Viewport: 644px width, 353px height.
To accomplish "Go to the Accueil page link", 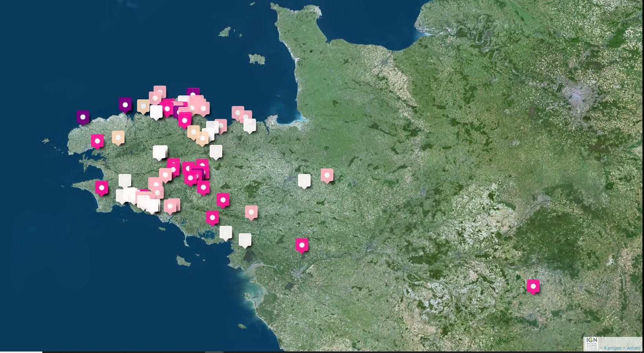I will [633, 348].
